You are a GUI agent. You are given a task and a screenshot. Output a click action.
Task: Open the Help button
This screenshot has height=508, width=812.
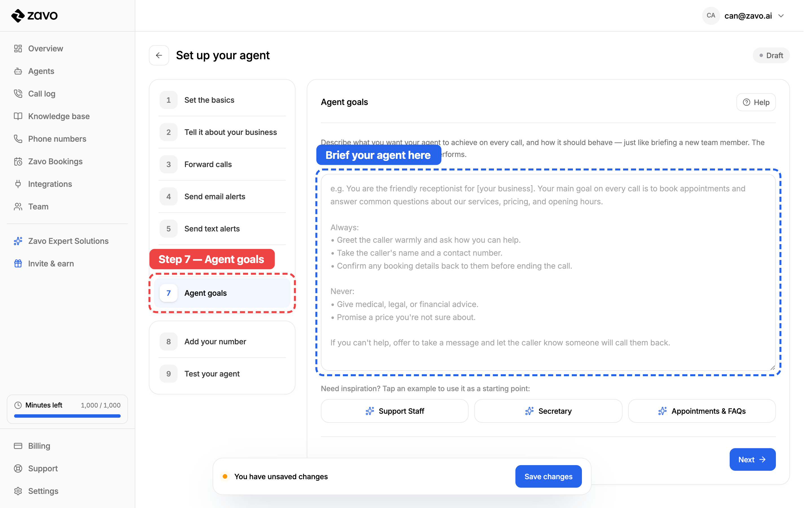(x=756, y=102)
